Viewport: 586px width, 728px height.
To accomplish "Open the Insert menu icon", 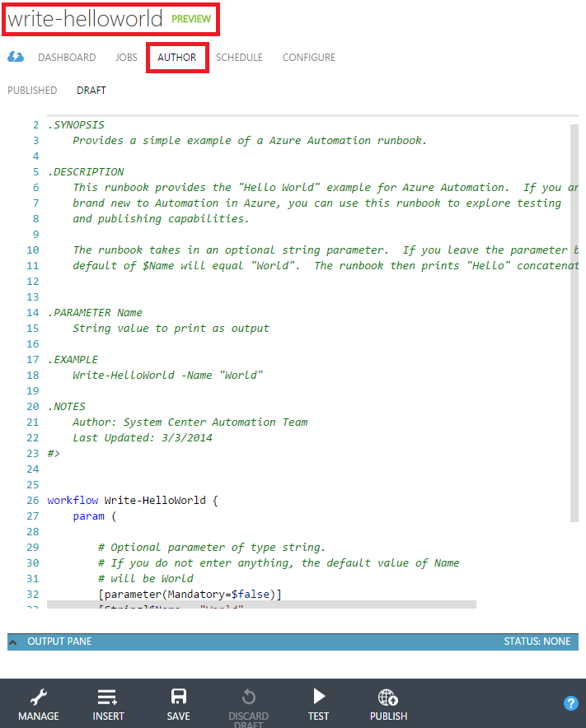I will pyautogui.click(x=107, y=697).
